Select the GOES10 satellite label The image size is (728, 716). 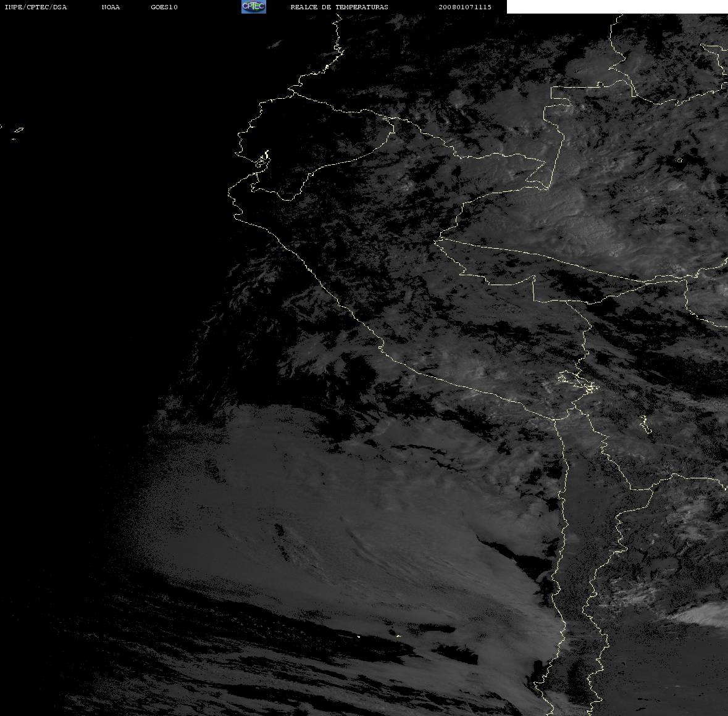164,7
